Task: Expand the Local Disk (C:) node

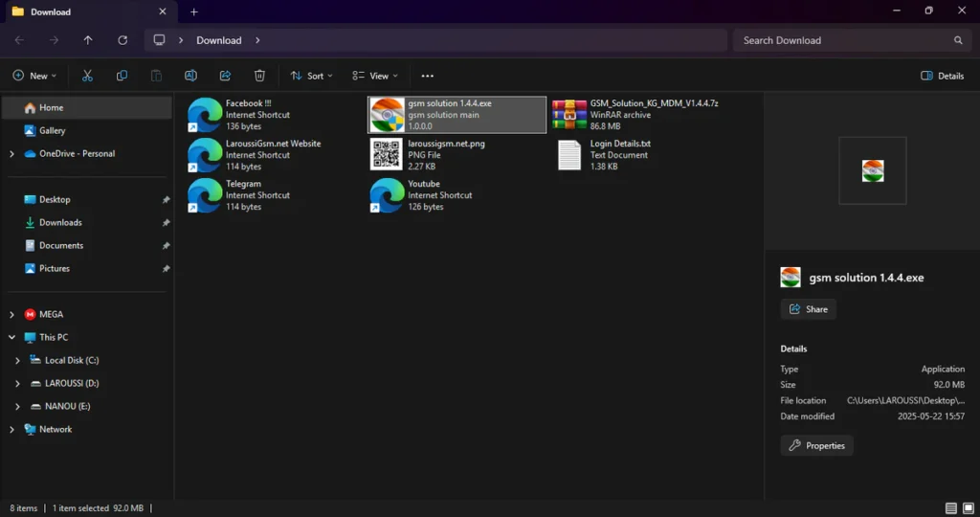Action: coord(17,361)
